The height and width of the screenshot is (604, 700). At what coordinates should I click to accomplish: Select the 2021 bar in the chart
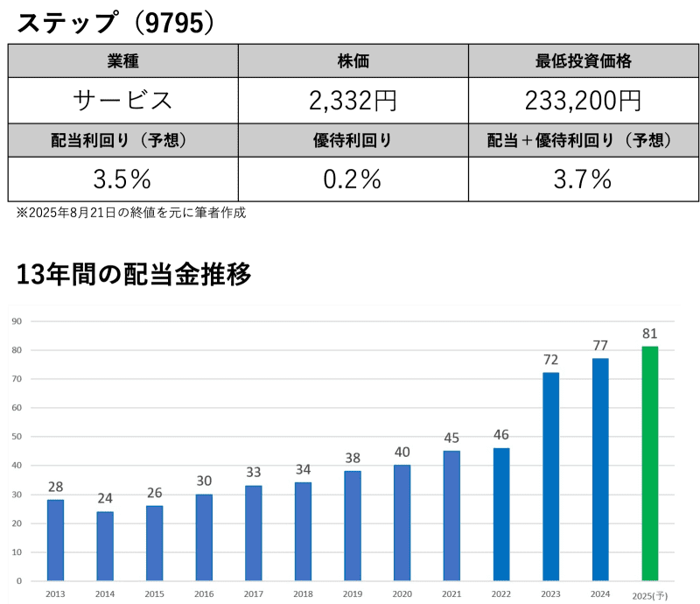point(451,516)
